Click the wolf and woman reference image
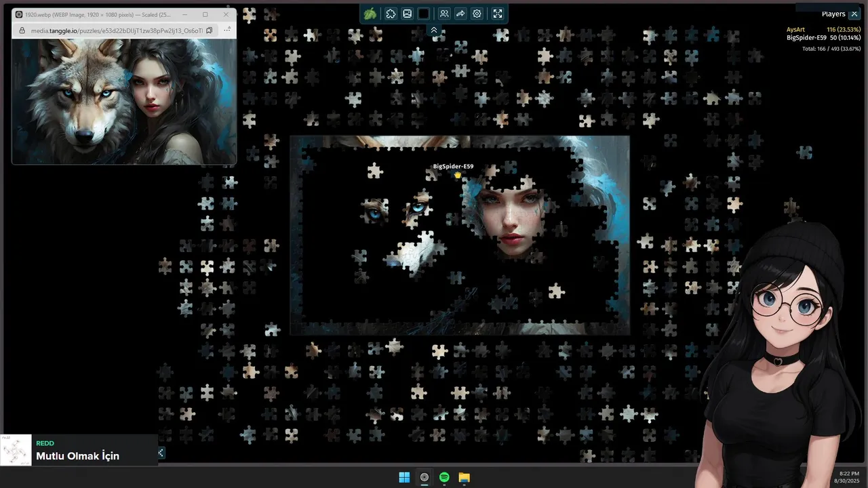 click(x=124, y=101)
